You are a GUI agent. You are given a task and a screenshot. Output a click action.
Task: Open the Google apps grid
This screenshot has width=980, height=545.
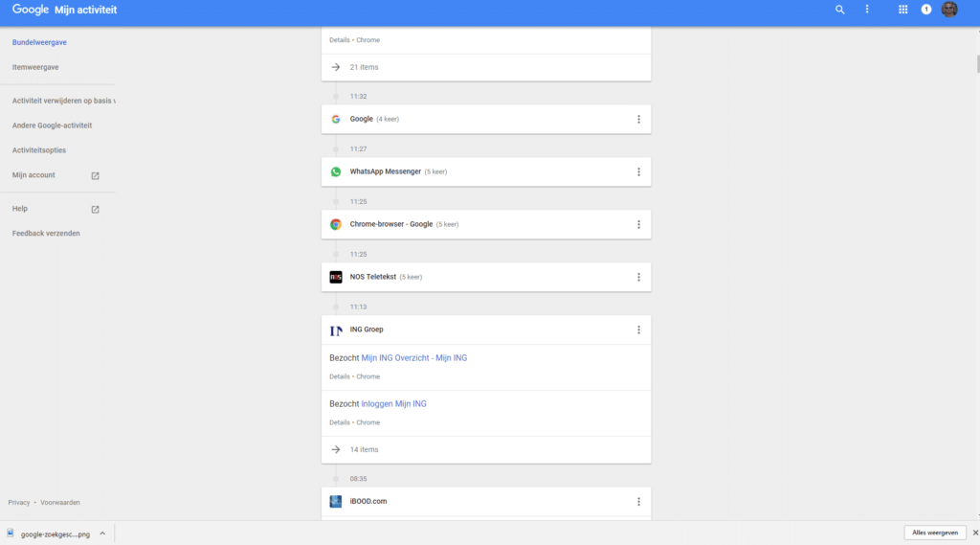(903, 10)
